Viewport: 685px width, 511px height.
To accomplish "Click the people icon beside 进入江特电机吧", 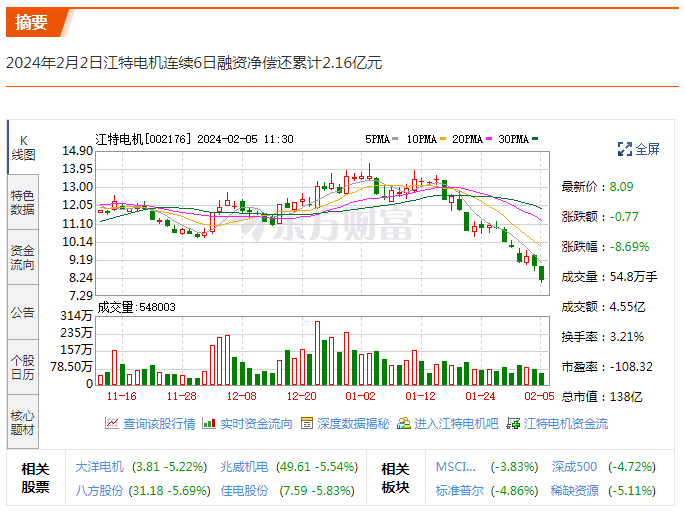I will [x=404, y=423].
